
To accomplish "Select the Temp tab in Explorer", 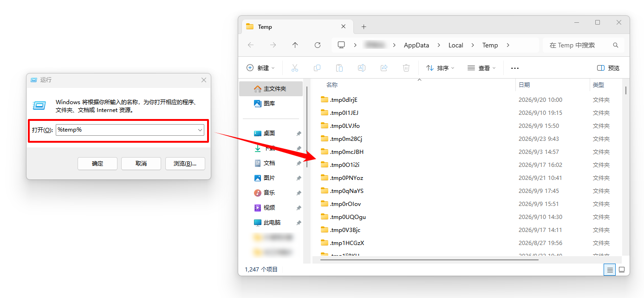I will click(296, 27).
